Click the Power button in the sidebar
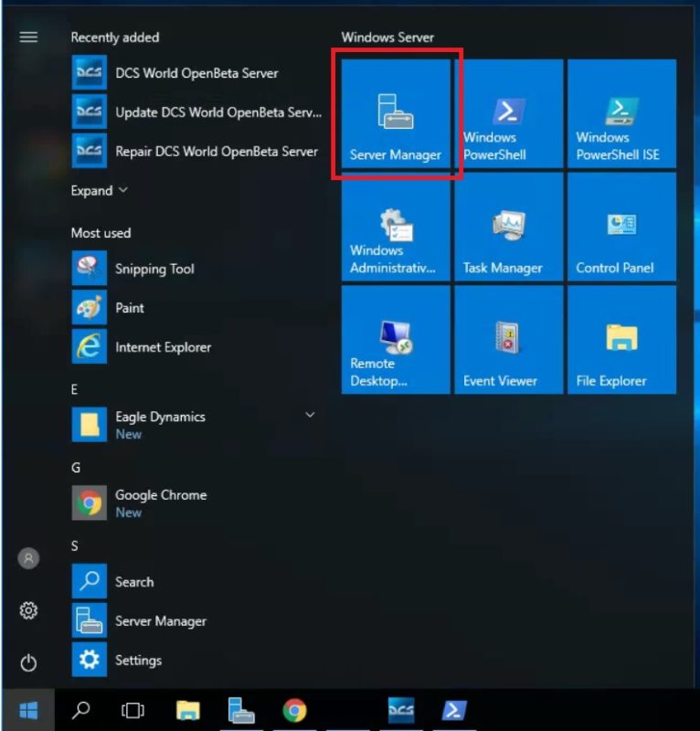 (x=29, y=662)
